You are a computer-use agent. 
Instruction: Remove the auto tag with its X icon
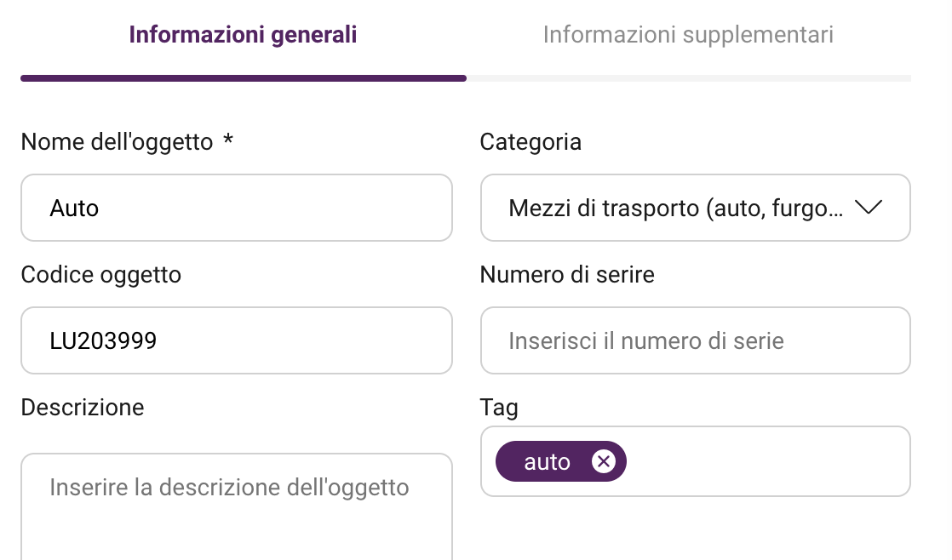point(604,462)
